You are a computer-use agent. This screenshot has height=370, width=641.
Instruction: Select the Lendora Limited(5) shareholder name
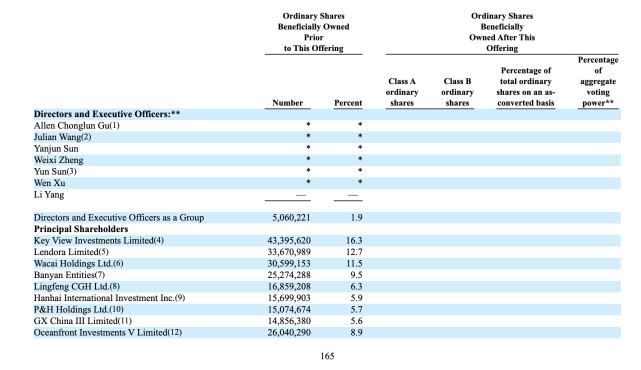71,252
